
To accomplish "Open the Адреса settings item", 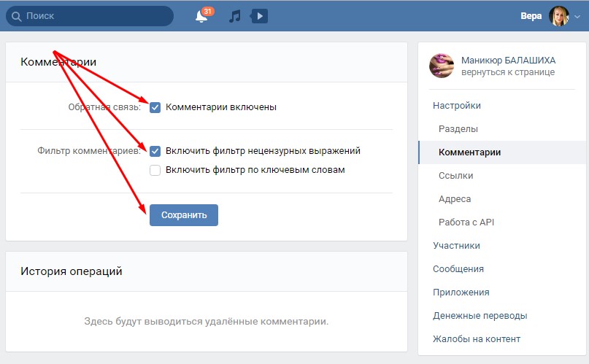I will [x=455, y=199].
